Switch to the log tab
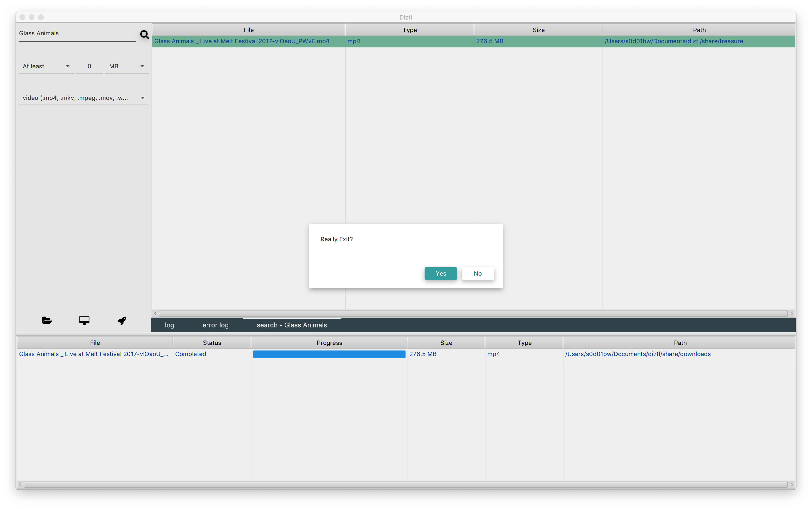The image size is (812, 509). (170, 325)
